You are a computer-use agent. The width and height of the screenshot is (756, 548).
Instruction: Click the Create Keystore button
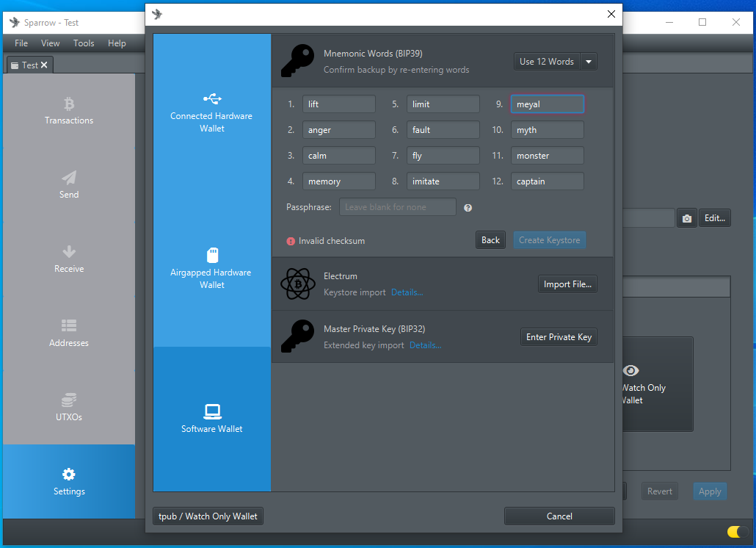pyautogui.click(x=549, y=240)
